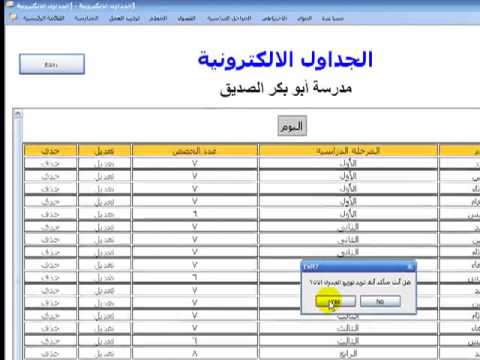Screen dimensions: 480x360
Task: Open the المعلم menu
Action: [x=158, y=18]
